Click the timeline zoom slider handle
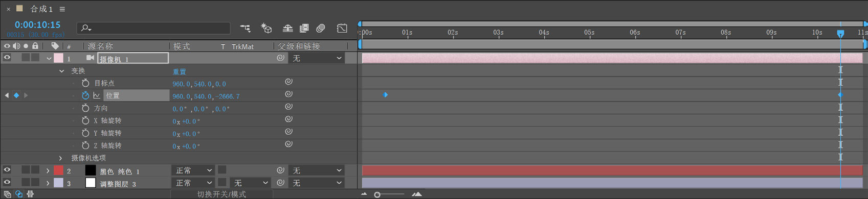The width and height of the screenshot is (868, 199). tap(377, 194)
